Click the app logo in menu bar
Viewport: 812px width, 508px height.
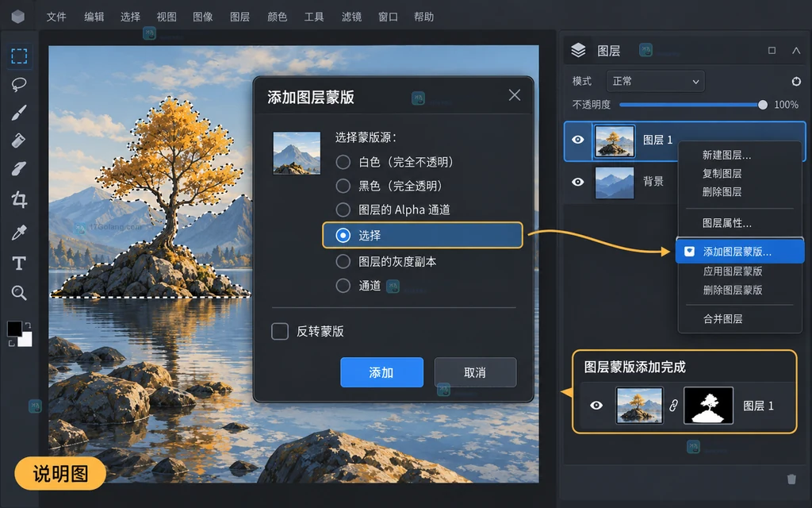click(x=18, y=17)
